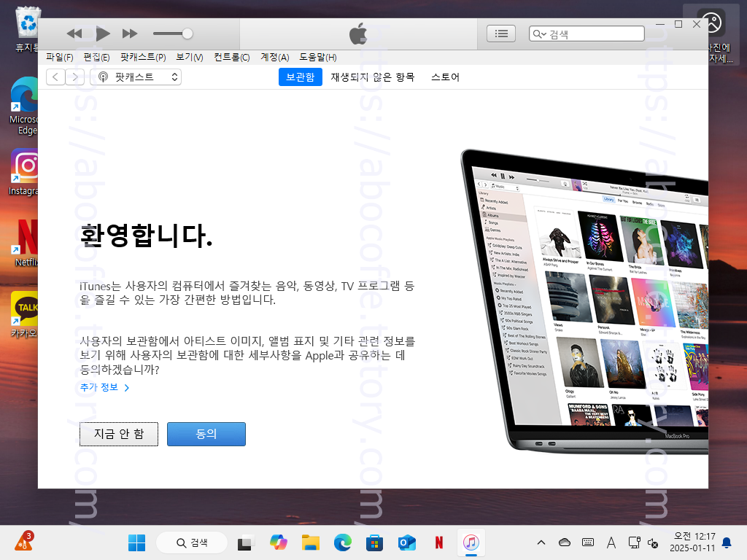This screenshot has height=560, width=747.
Task: Click the MacBook iTunes promo image
Action: pos(584,301)
